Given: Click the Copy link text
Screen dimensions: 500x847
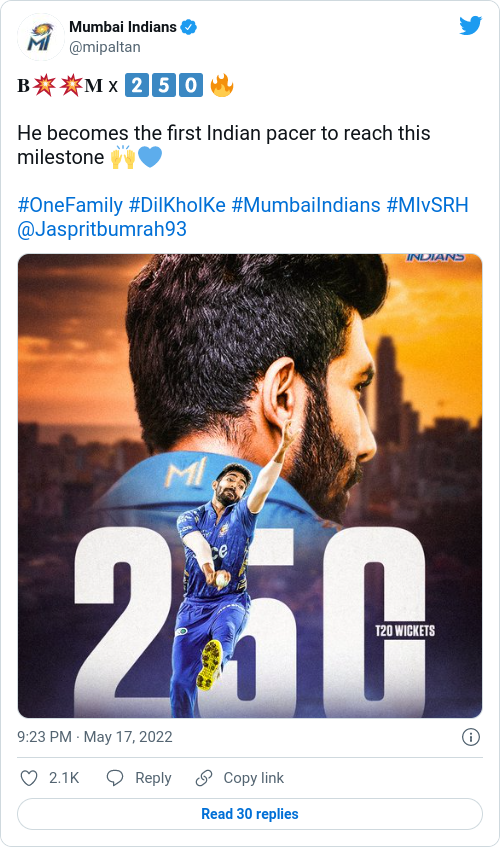Looking at the screenshot, I should tap(254, 778).
